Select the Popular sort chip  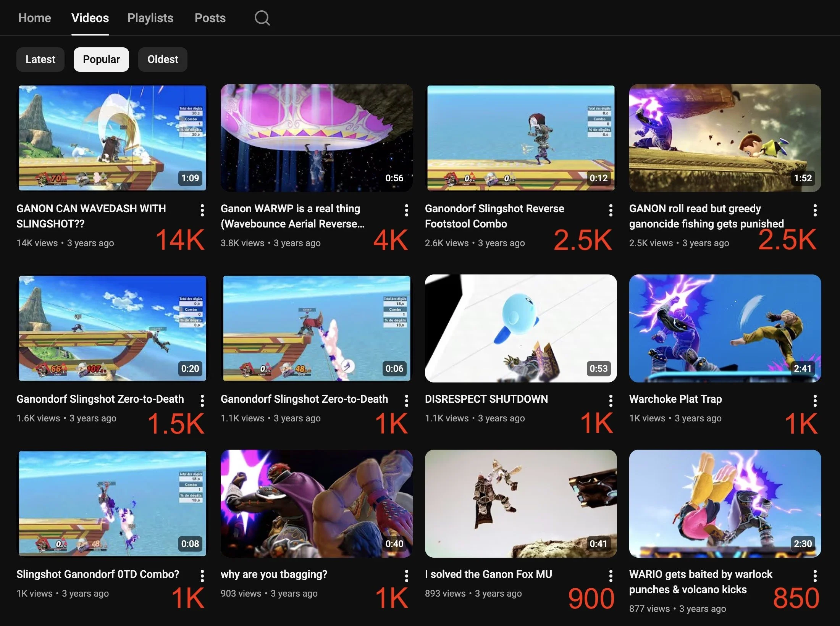pyautogui.click(x=101, y=60)
